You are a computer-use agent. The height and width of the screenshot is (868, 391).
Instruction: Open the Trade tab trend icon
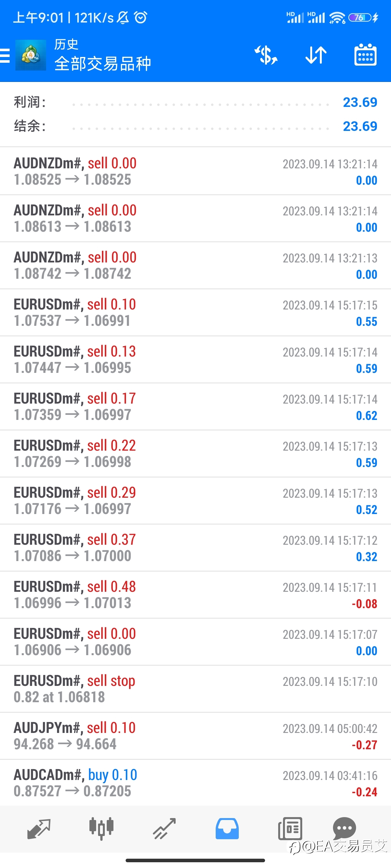click(164, 829)
